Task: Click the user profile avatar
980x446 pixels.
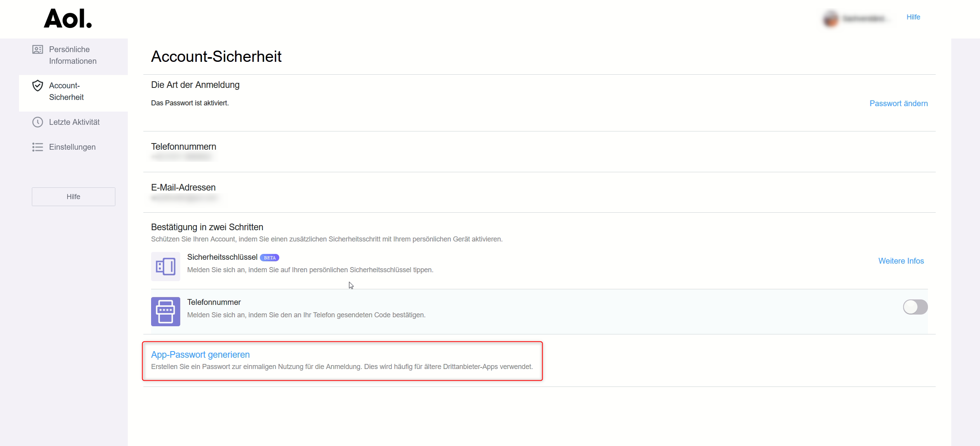Action: tap(830, 18)
